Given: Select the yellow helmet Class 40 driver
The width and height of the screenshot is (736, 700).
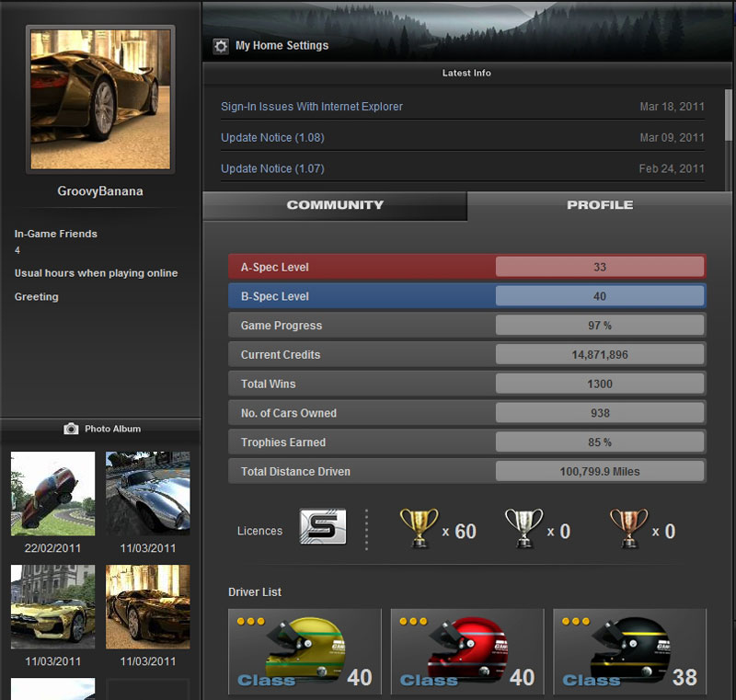Looking at the screenshot, I should 305,651.
